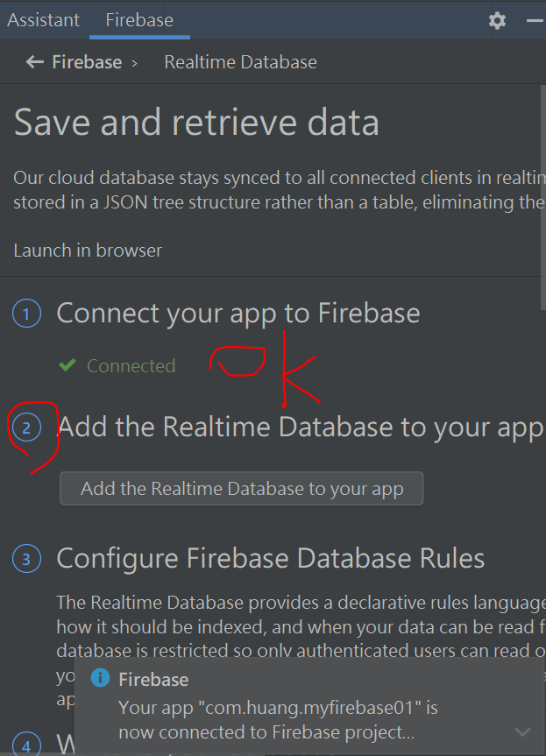Screen dimensions: 546x756
Task: Click the step 3 circle number icon
Action: [26, 558]
